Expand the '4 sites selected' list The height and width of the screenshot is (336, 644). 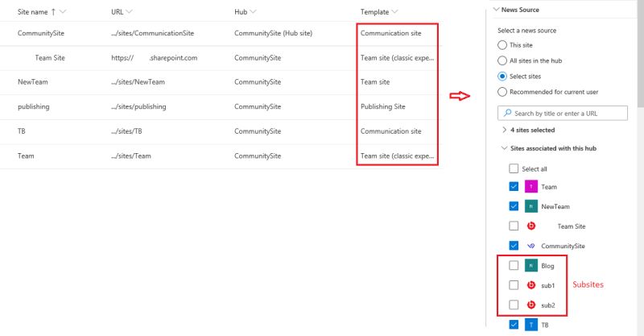tap(505, 130)
